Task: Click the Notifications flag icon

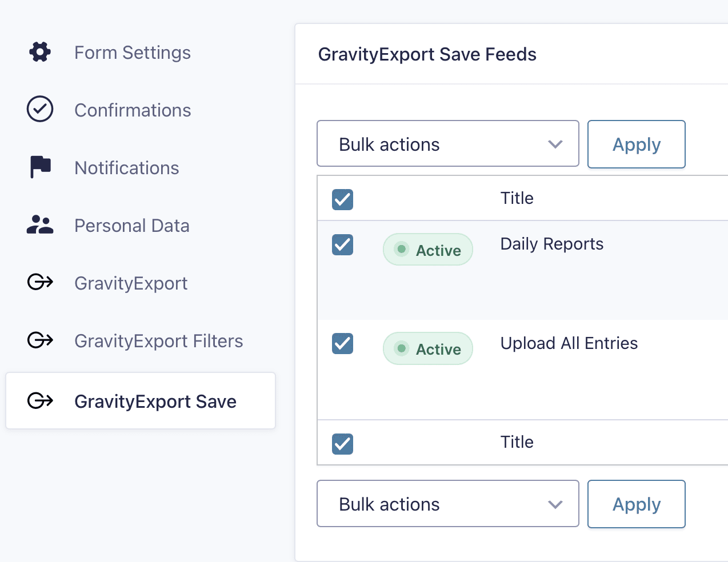Action: point(39,167)
